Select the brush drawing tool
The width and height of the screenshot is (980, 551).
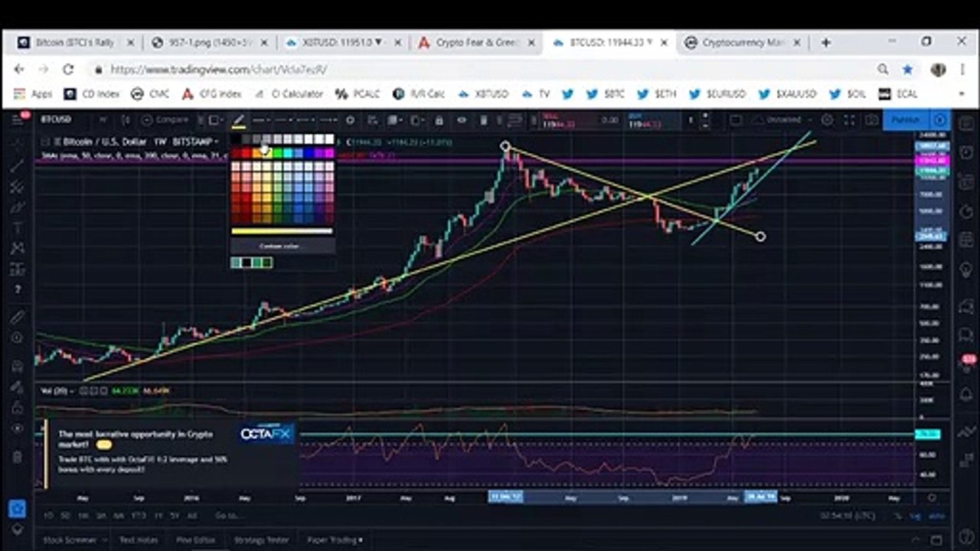point(18,207)
